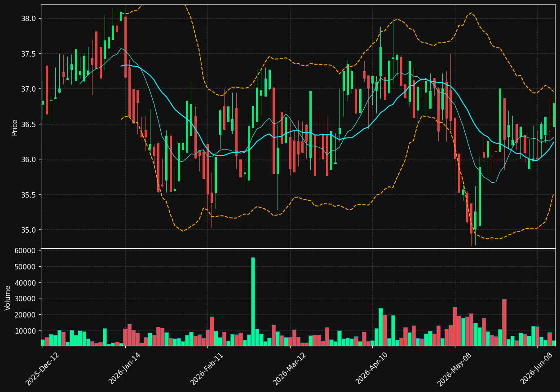Select the 38.0 price tick label
The width and height of the screenshot is (560, 392).
(29, 19)
